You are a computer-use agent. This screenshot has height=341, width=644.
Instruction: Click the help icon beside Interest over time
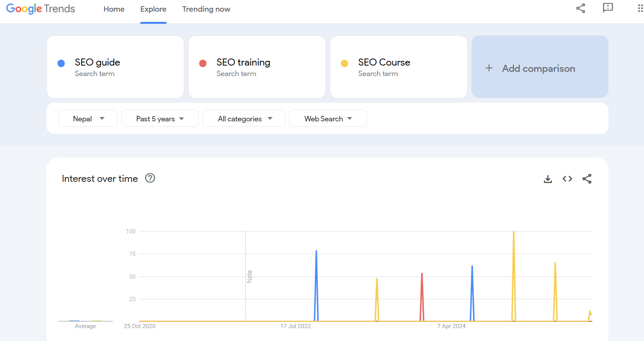(150, 178)
